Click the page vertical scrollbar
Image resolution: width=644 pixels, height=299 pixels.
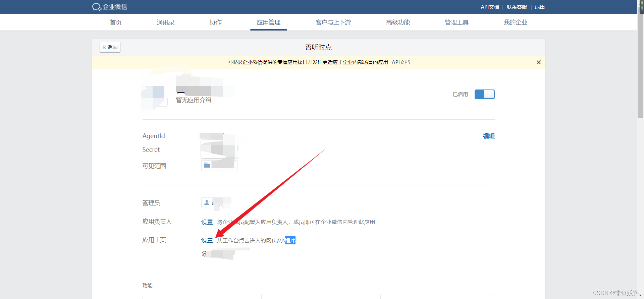640,64
